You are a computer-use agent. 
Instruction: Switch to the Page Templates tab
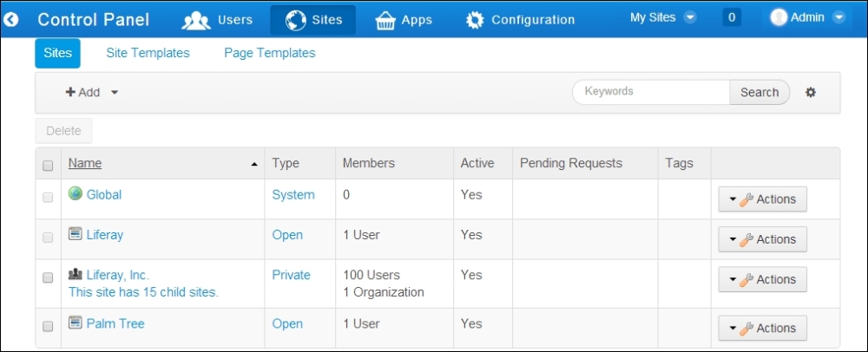[x=270, y=53]
